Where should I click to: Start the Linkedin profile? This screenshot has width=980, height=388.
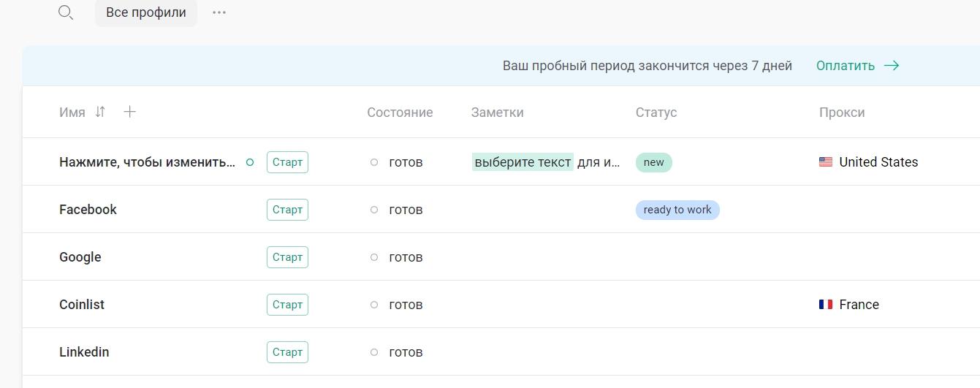287,352
